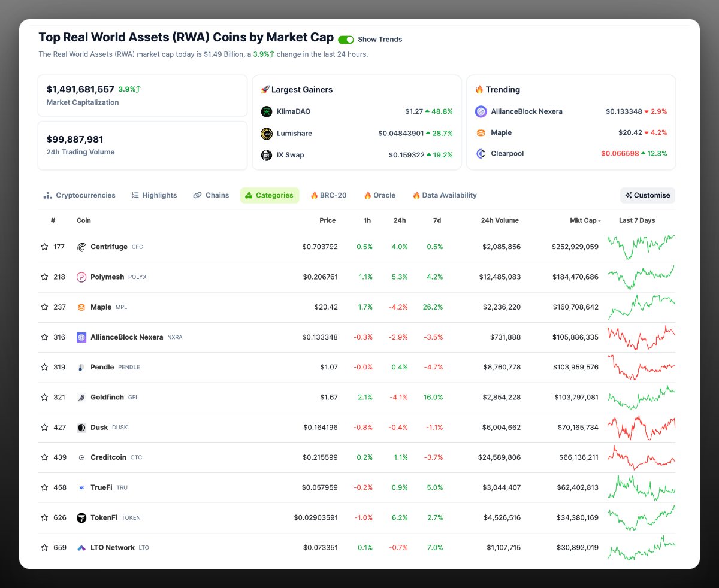This screenshot has width=719, height=588.
Task: Click the $99,887,981 trading volume figure
Action: [x=75, y=139]
